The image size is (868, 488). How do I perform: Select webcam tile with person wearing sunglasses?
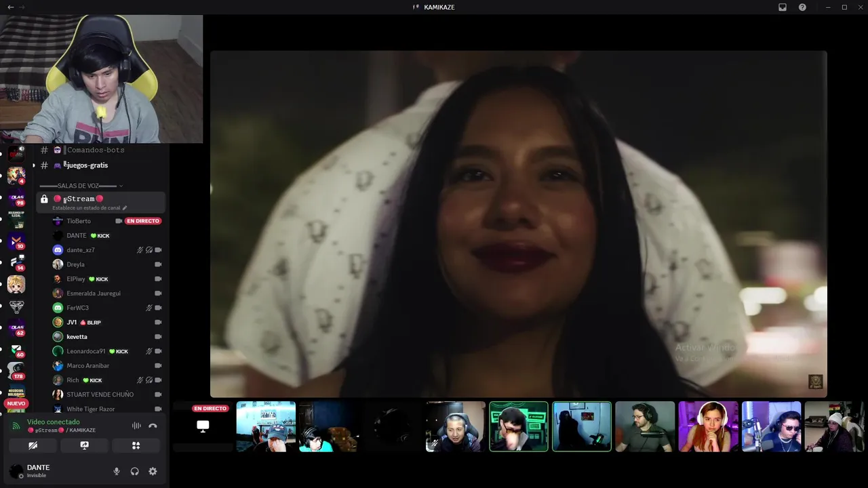click(x=771, y=426)
